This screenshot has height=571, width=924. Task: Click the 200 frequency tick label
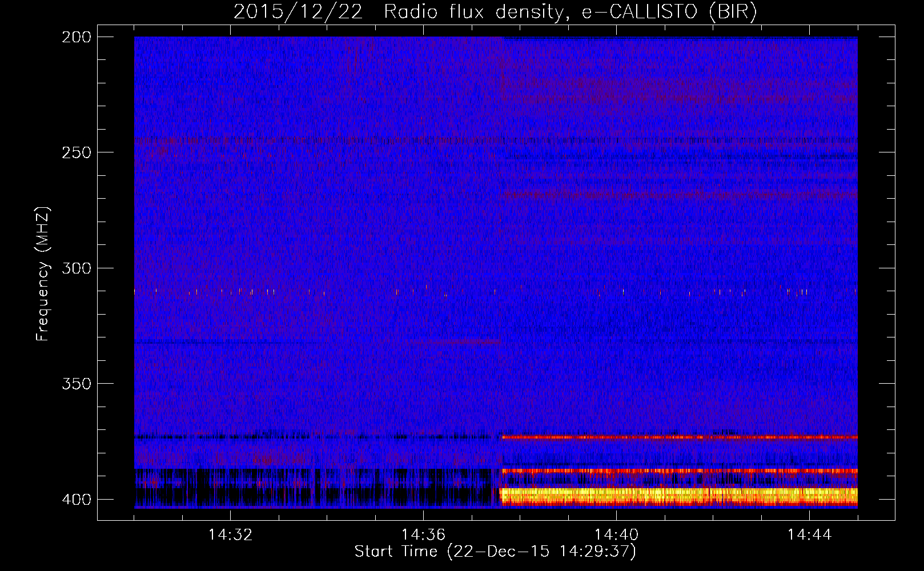77,37
